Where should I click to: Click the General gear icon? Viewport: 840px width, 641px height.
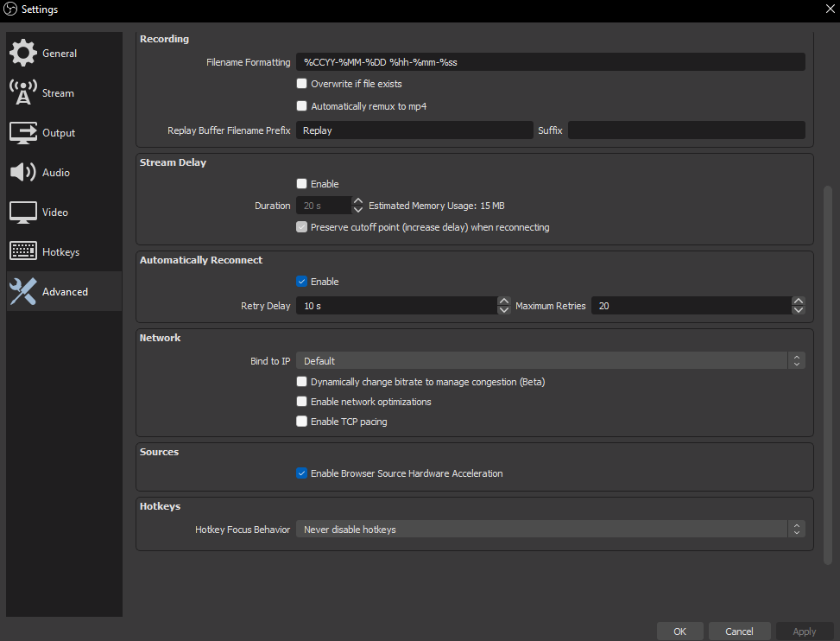[x=23, y=53]
